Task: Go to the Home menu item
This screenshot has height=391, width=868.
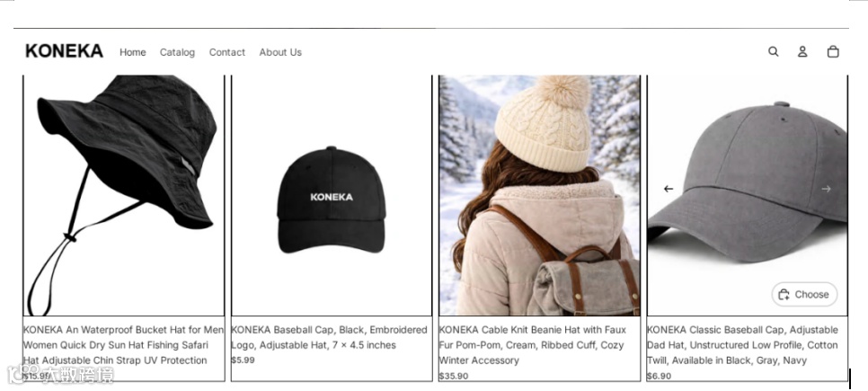Action: 133,52
